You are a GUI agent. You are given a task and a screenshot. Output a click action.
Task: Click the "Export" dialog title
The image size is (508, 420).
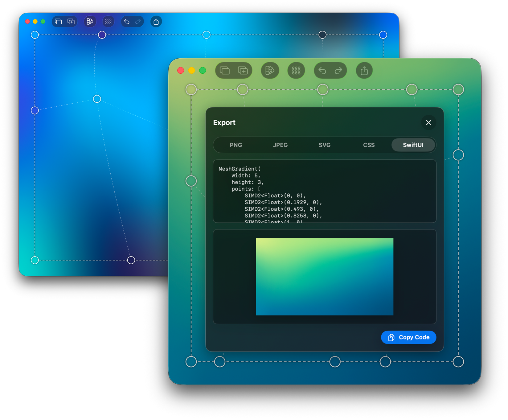[224, 122]
